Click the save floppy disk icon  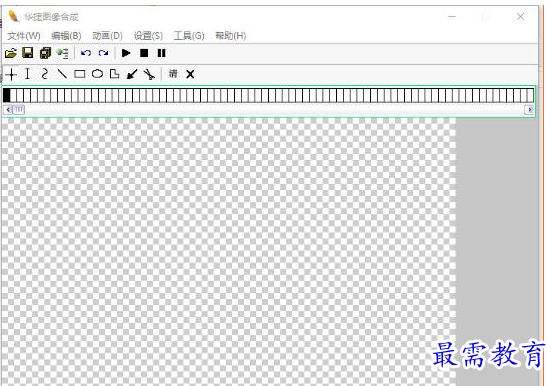pyautogui.click(x=28, y=53)
